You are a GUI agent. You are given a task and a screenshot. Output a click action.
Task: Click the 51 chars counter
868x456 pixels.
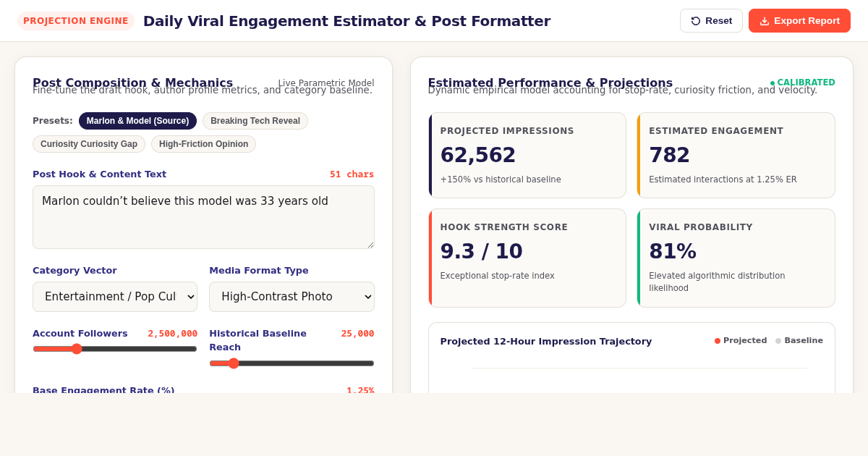pos(352,174)
